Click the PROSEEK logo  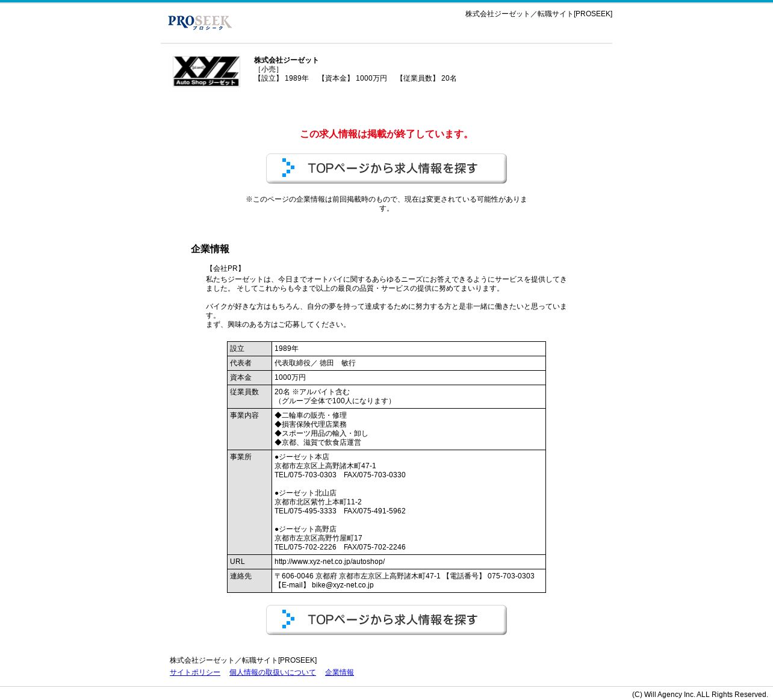pyautogui.click(x=200, y=22)
